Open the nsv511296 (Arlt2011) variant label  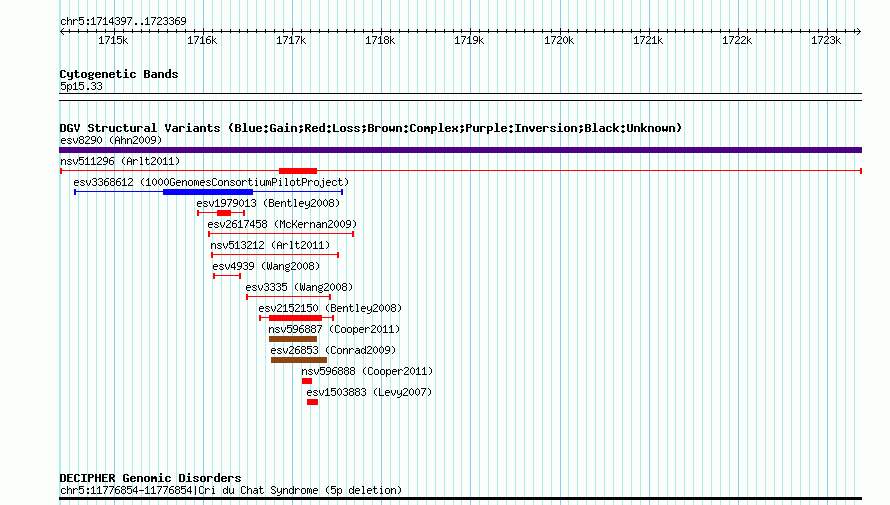120,161
